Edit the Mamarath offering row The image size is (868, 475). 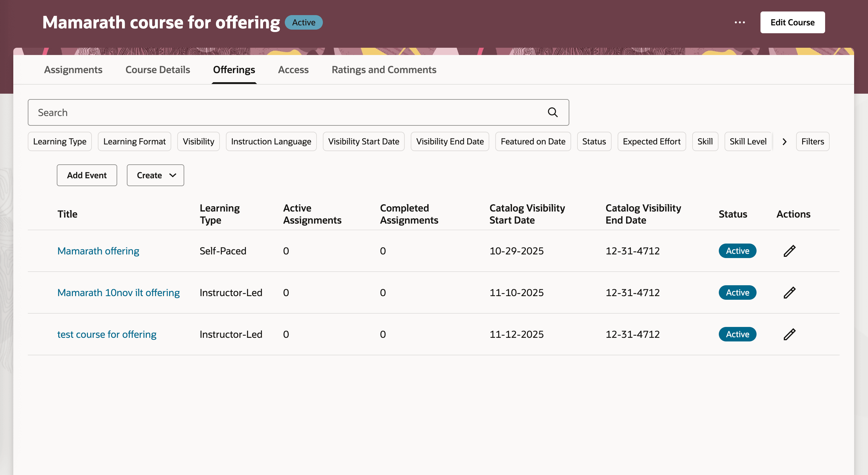(x=789, y=251)
